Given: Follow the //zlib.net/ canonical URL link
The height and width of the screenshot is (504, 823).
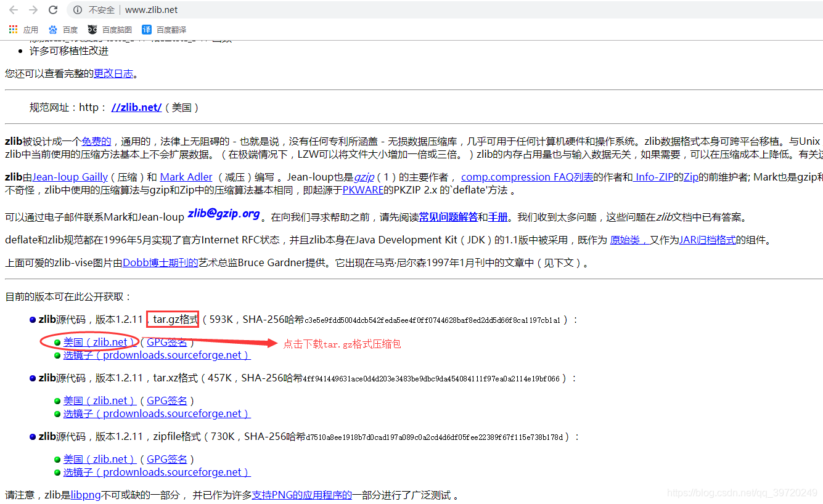Looking at the screenshot, I should pos(136,107).
